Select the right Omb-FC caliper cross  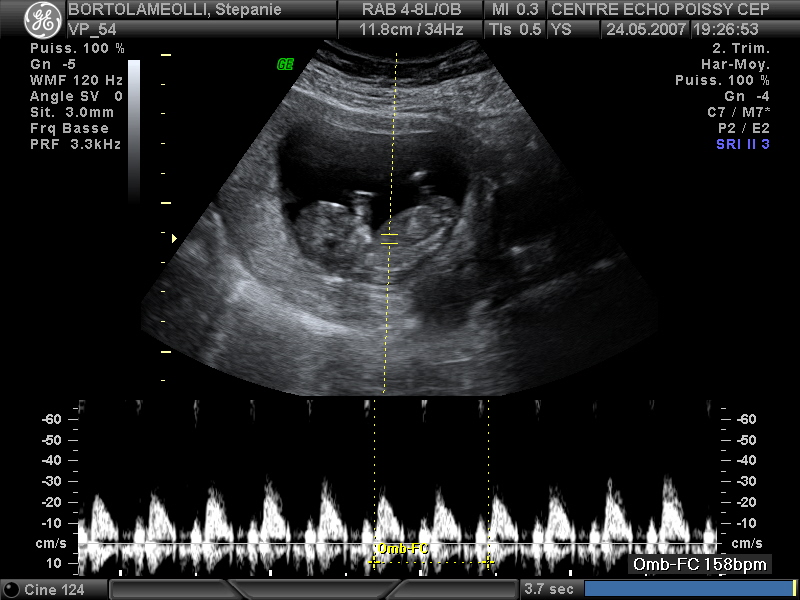pos(488,562)
